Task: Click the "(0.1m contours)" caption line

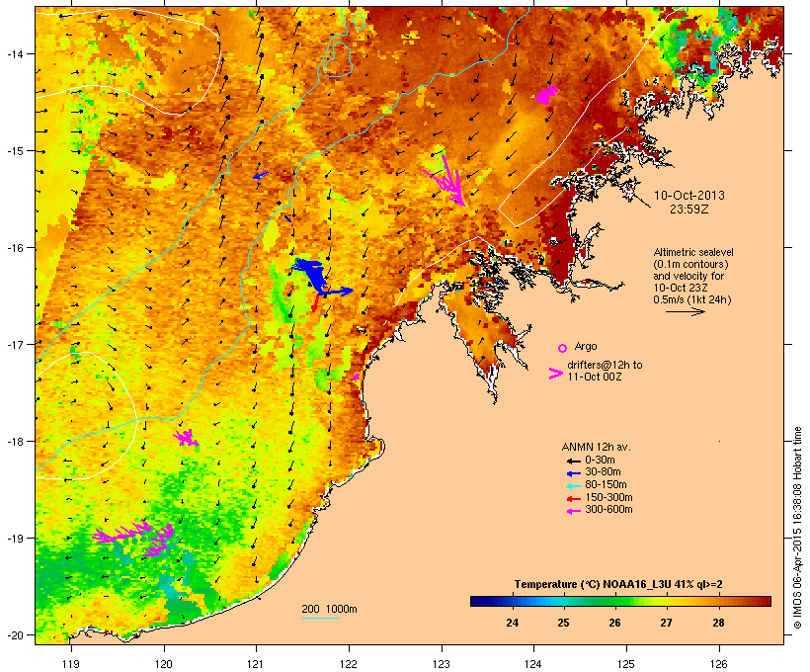Action: (x=690, y=264)
